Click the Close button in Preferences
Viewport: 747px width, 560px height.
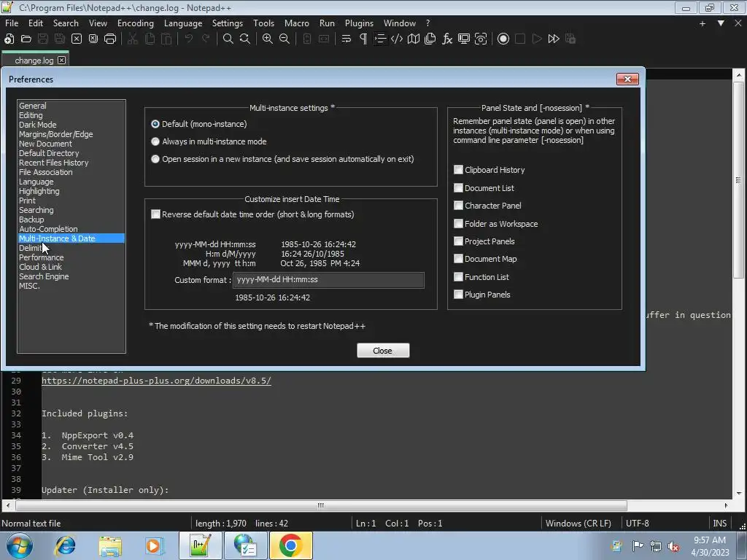(x=383, y=351)
